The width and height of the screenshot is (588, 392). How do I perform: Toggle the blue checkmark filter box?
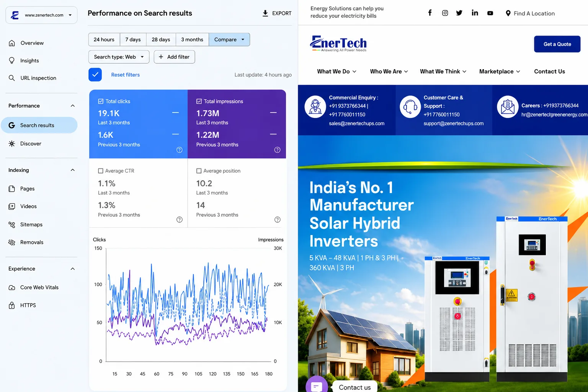[95, 75]
